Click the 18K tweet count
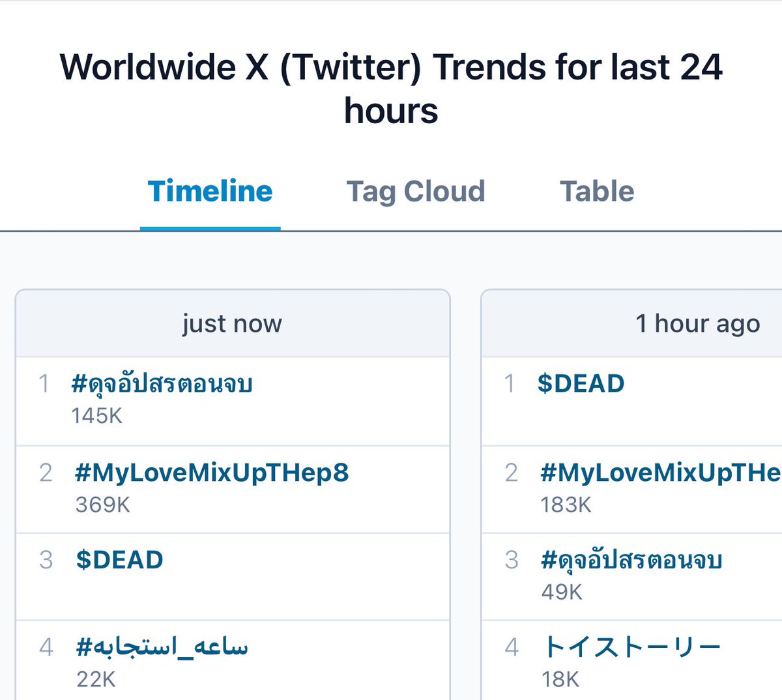Viewport: 782px width, 700px height. coord(560,679)
